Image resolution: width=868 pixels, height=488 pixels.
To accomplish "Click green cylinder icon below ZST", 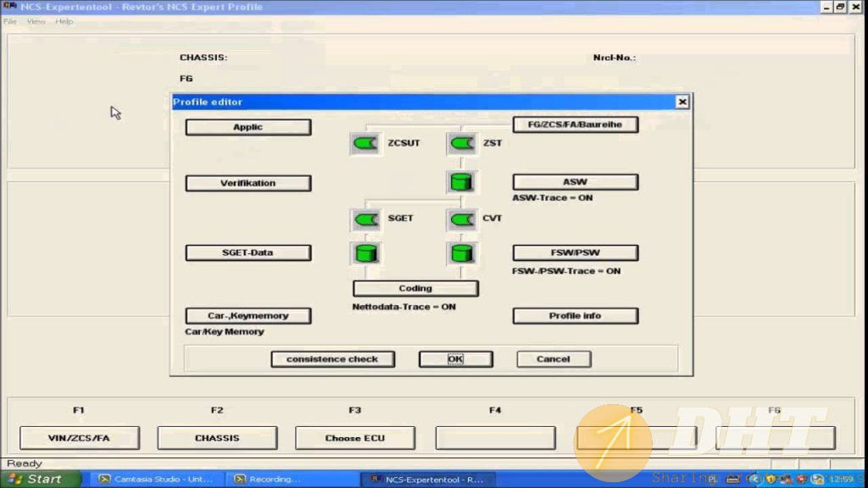I will coord(462,181).
